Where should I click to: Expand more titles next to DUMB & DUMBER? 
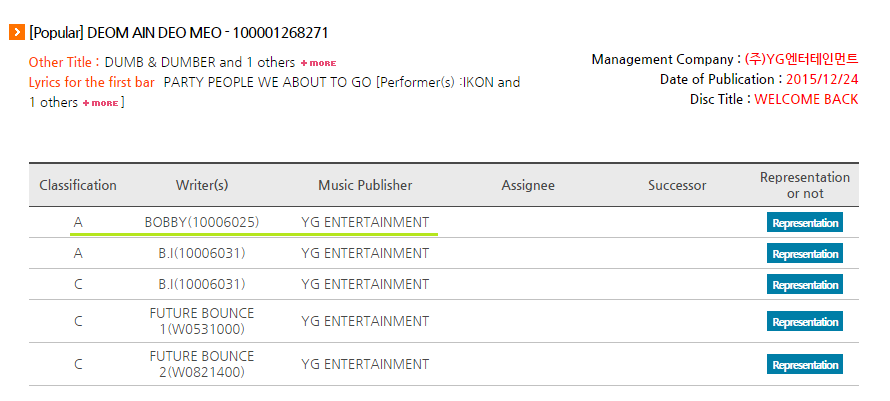[x=318, y=63]
